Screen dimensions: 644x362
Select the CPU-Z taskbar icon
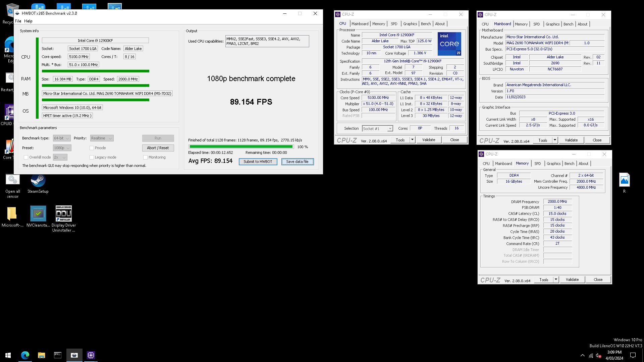pyautogui.click(x=91, y=355)
